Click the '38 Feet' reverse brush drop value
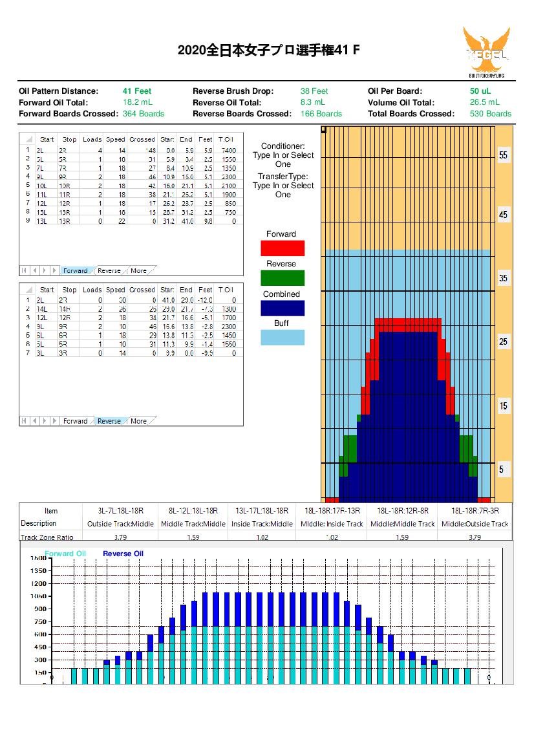 314,91
